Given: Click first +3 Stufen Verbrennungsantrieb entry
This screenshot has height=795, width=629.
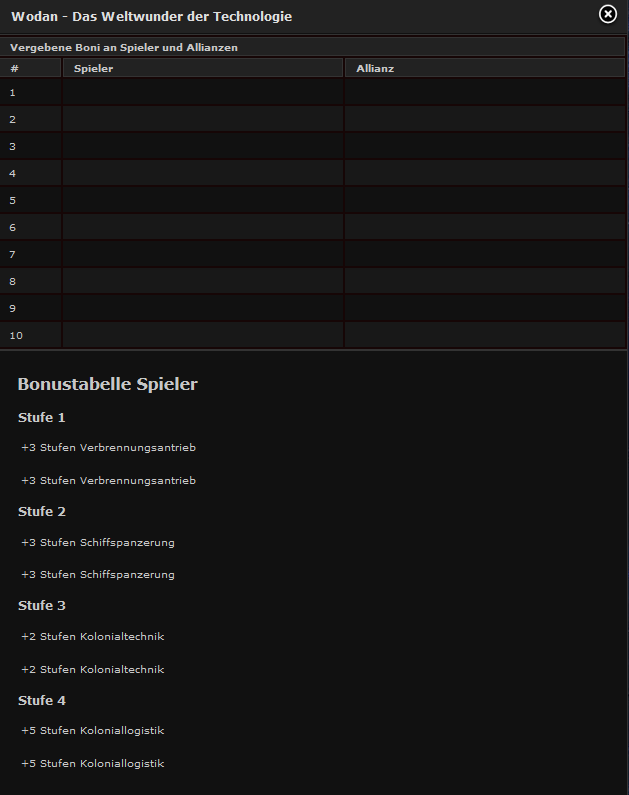Looking at the screenshot, I should coord(108,448).
